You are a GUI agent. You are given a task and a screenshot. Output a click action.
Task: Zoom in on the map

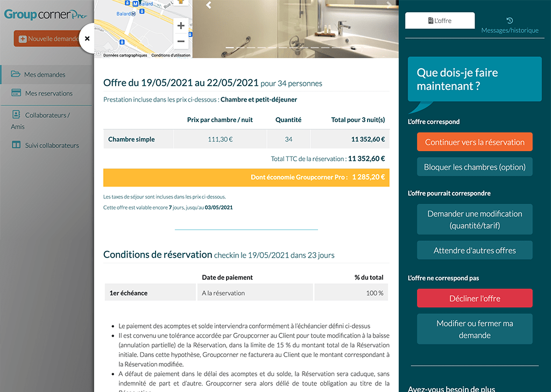coord(181,26)
